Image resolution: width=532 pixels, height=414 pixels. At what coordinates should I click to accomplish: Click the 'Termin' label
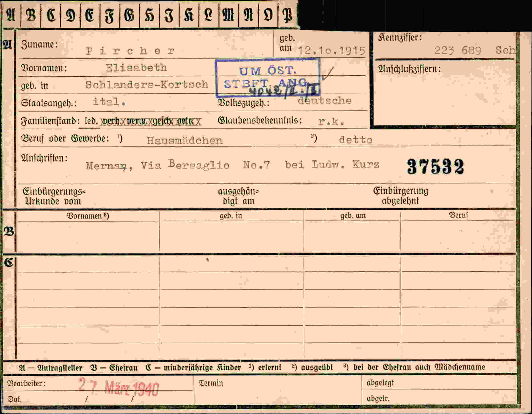tap(211, 383)
